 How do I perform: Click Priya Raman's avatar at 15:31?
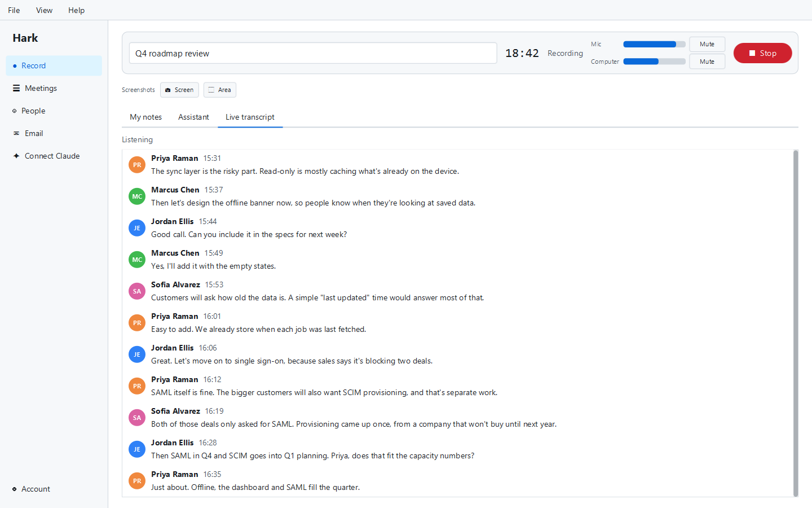[137, 165]
